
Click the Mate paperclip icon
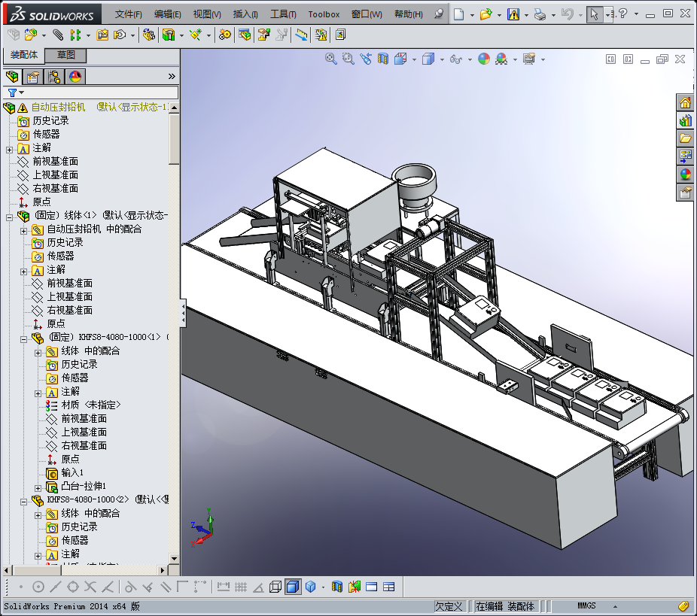point(58,35)
